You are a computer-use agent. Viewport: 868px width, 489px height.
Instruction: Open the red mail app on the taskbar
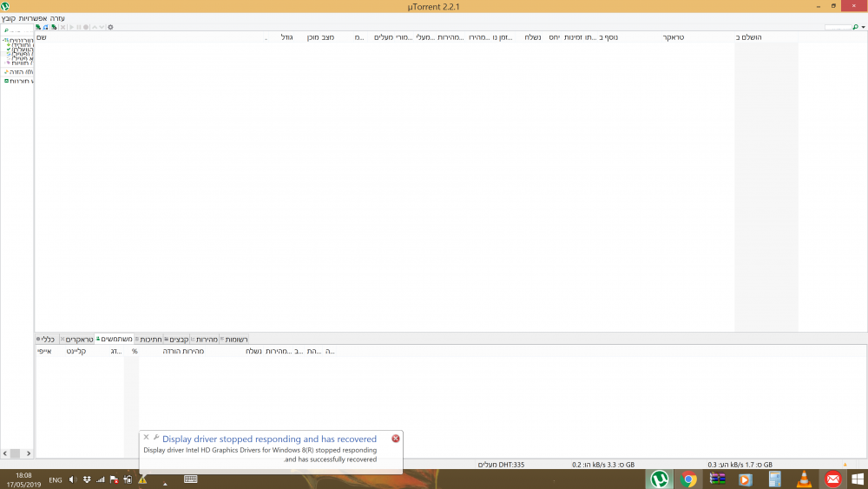pos(832,479)
